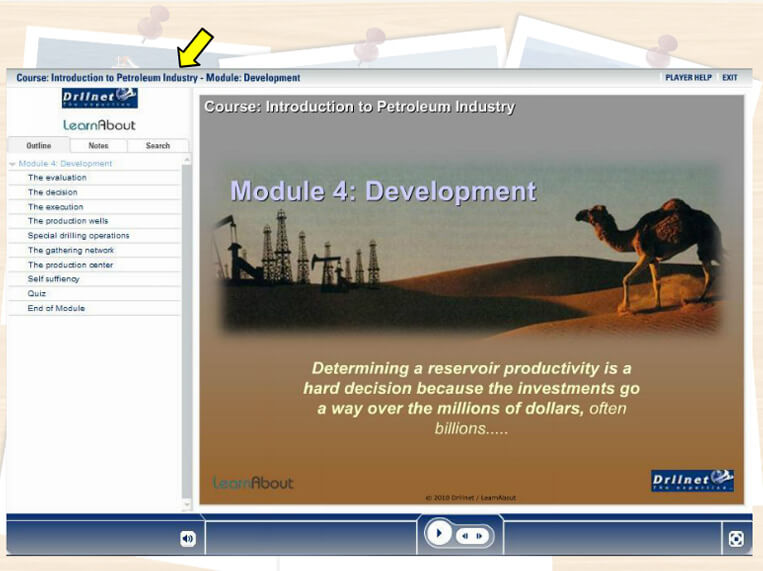Open the Quiz item in outline
Image resolution: width=763 pixels, height=571 pixels.
coord(37,294)
